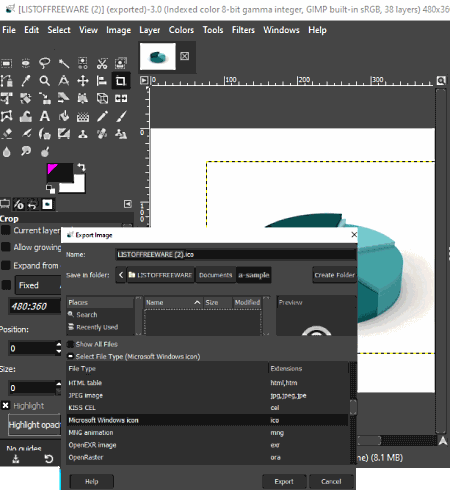Click Export button in dialog

(284, 481)
